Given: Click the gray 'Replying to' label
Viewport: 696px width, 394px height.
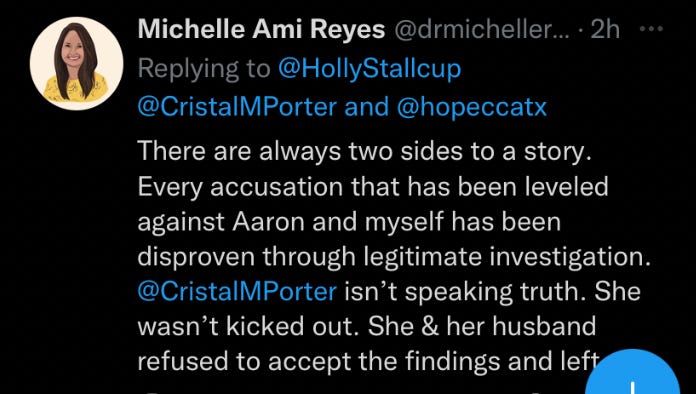Looking at the screenshot, I should [204, 69].
